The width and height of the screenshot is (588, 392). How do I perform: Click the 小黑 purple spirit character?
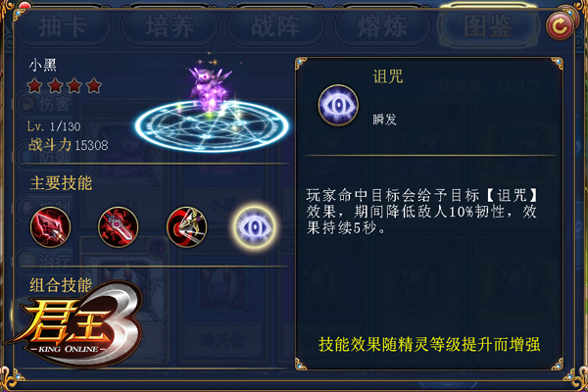(x=210, y=88)
